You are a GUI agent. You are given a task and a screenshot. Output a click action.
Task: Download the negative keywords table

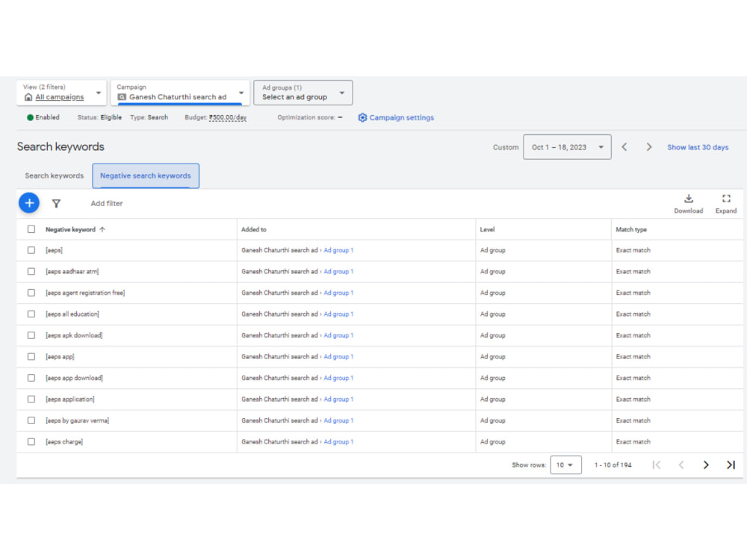point(689,204)
